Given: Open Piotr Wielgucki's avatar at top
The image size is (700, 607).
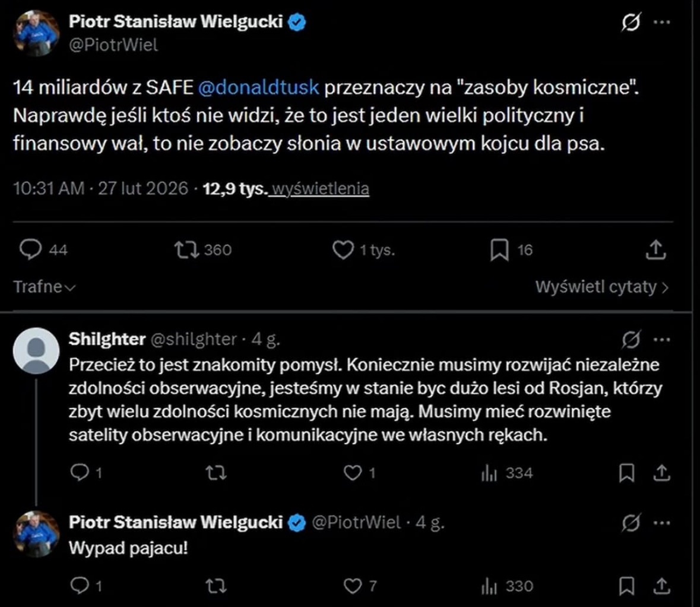Looking at the screenshot, I should pyautogui.click(x=36, y=33).
